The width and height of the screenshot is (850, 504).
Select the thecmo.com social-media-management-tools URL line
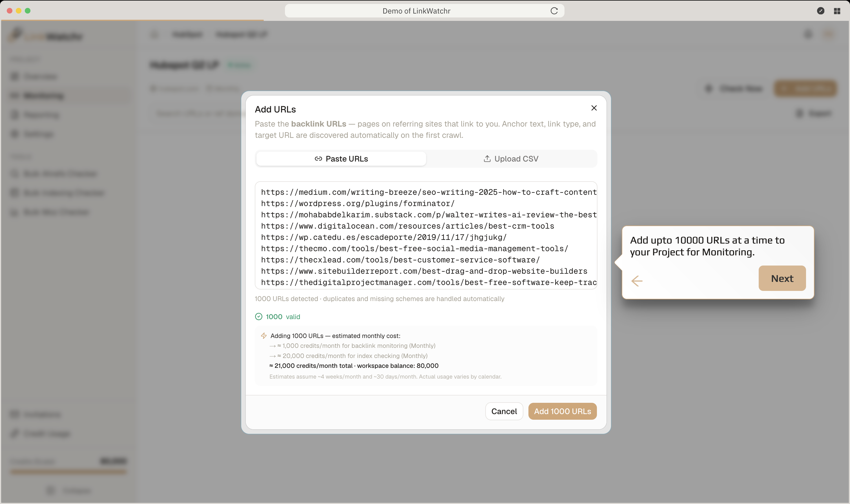[x=415, y=249]
